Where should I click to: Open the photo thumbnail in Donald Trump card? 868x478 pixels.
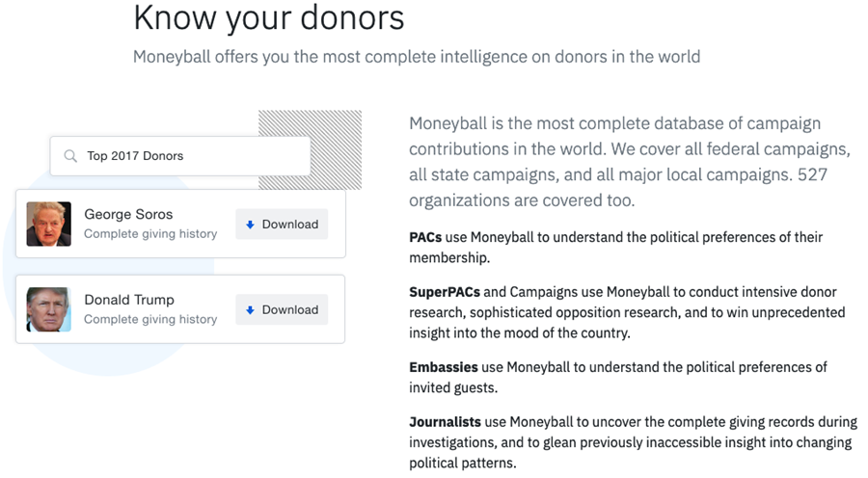click(x=49, y=309)
